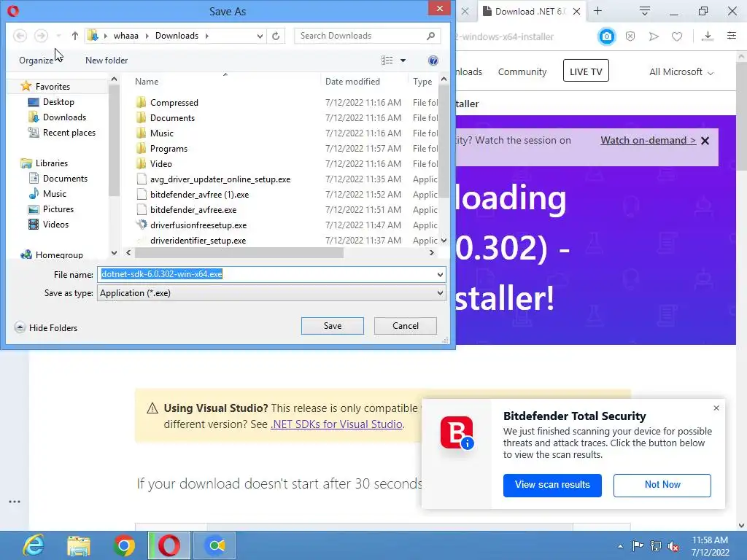Change view with the view layout icon
Screen dimensions: 747x560
click(x=387, y=61)
